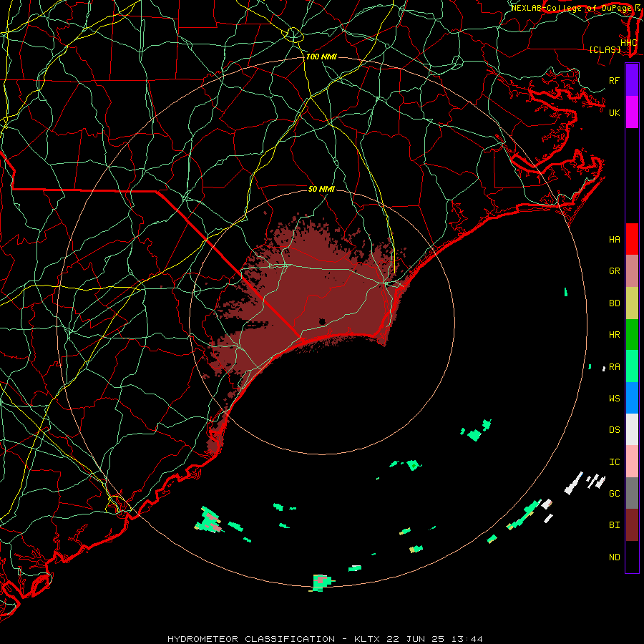Viewport: 644px width, 644px height.
Task: Click the 'BI' legend label
Action: [x=615, y=525]
